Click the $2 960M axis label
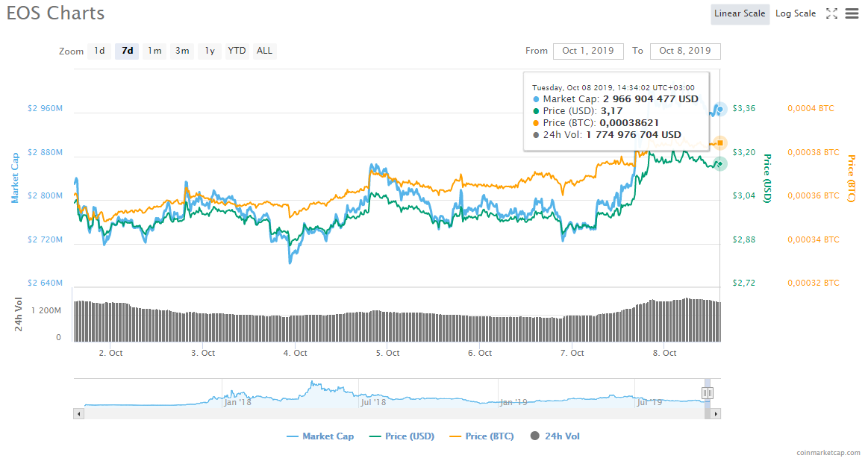 click(x=45, y=108)
